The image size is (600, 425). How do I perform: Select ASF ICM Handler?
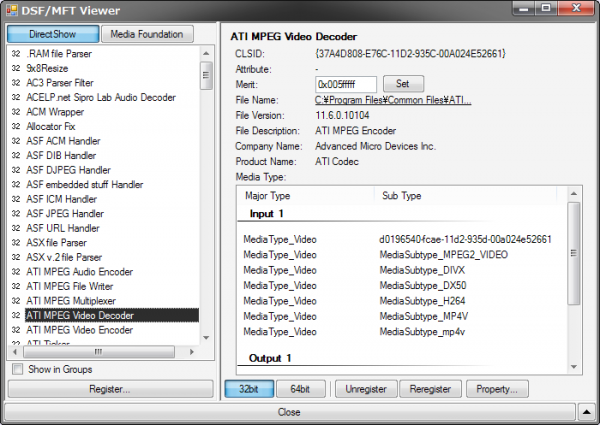tap(103, 199)
